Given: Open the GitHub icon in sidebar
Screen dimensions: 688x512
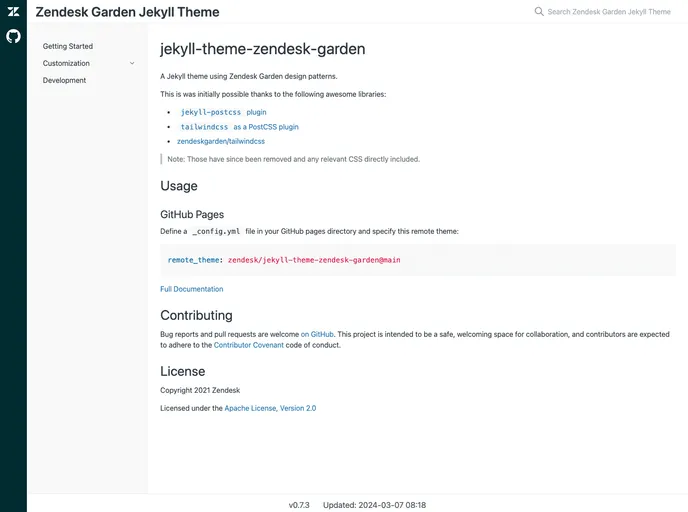Looking at the screenshot, I should 13,36.
